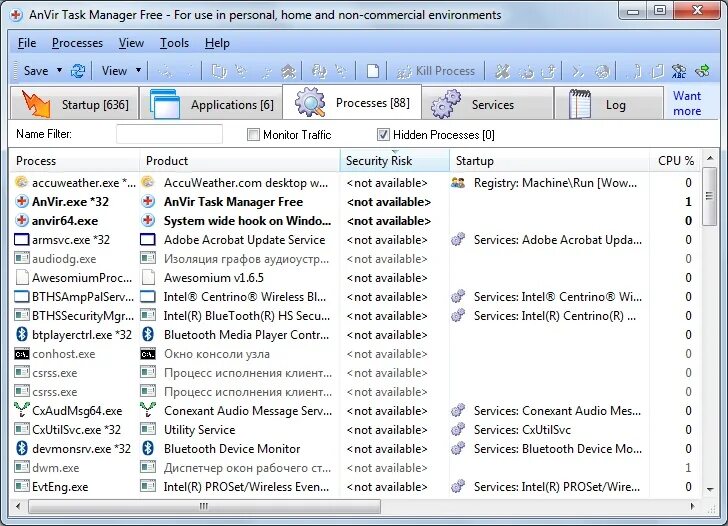Click the two gears Services tab icon
This screenshot has width=728, height=526.
446,104
